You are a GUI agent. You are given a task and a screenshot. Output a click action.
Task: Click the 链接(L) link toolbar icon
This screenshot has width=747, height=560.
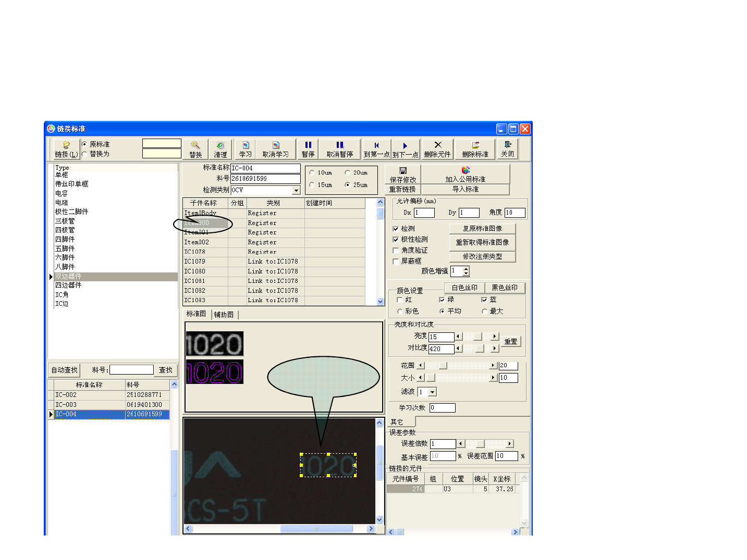click(x=66, y=145)
